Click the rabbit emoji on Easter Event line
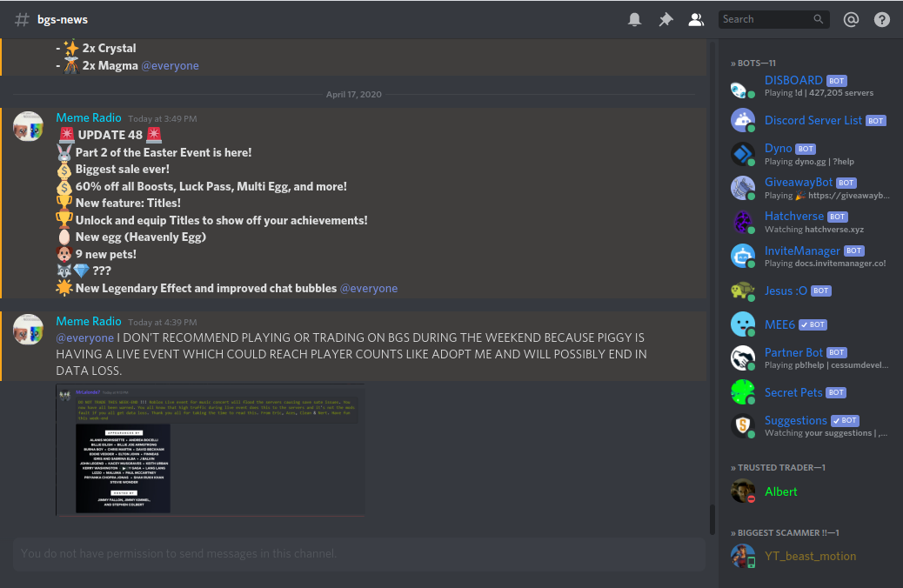Image resolution: width=903 pixels, height=588 pixels. (64, 152)
